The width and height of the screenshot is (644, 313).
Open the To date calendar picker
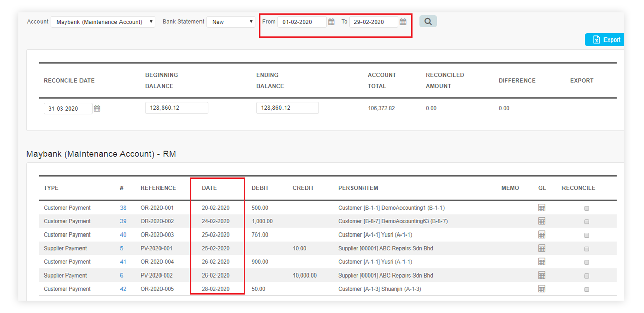pos(403,22)
